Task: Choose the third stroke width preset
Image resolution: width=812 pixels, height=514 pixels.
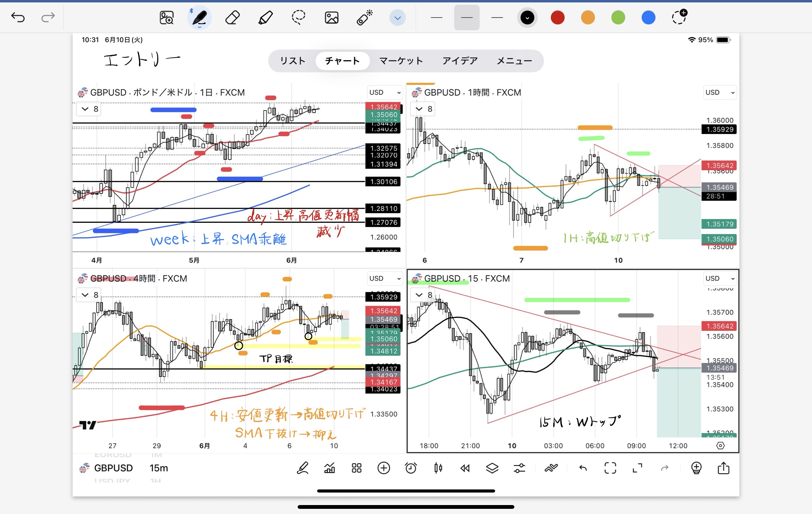Action: [x=497, y=18]
